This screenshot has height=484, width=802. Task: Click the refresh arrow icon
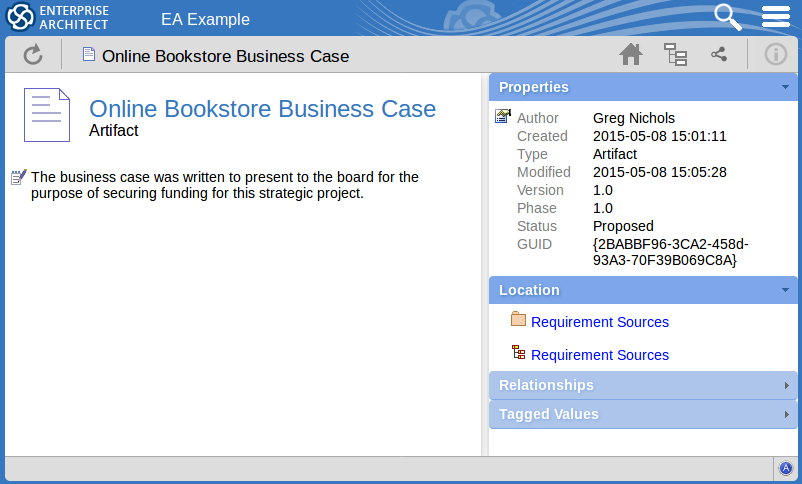coord(33,55)
